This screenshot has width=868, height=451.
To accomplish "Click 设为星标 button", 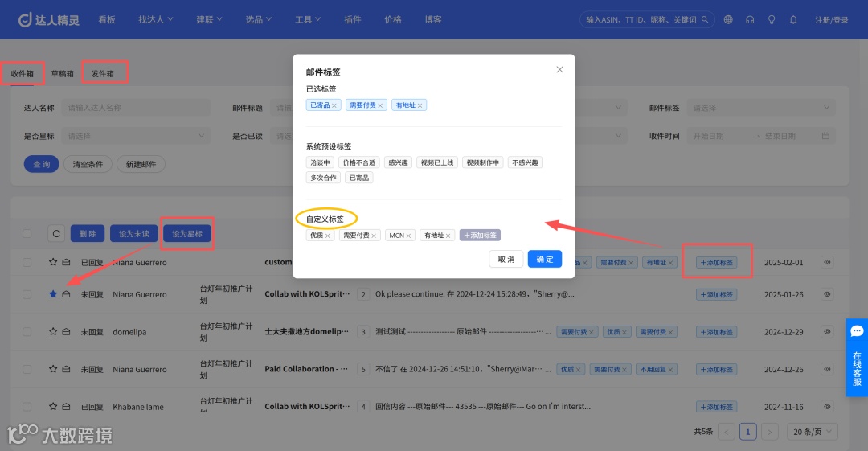I will click(187, 234).
